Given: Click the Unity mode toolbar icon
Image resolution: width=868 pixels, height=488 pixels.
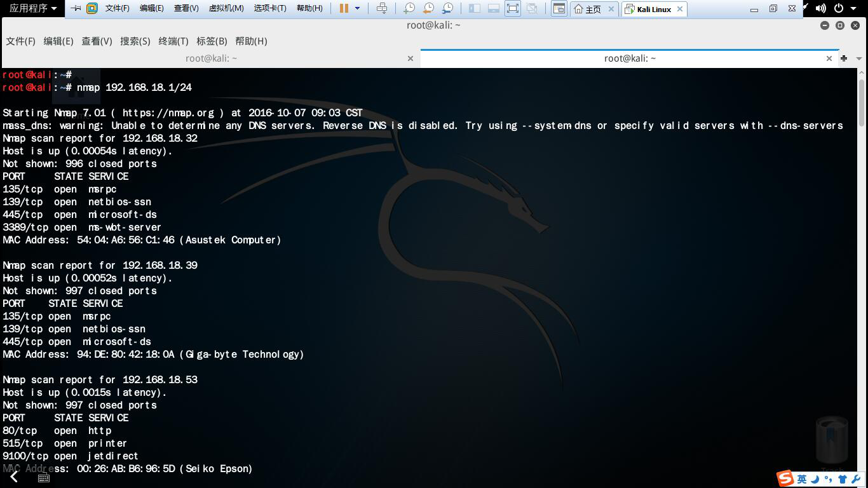Looking at the screenshot, I should click(x=532, y=8).
